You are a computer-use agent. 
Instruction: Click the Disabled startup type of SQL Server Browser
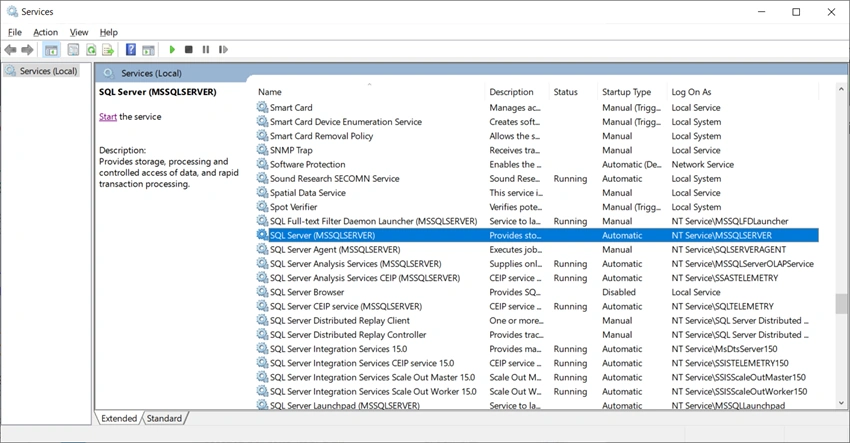point(619,292)
